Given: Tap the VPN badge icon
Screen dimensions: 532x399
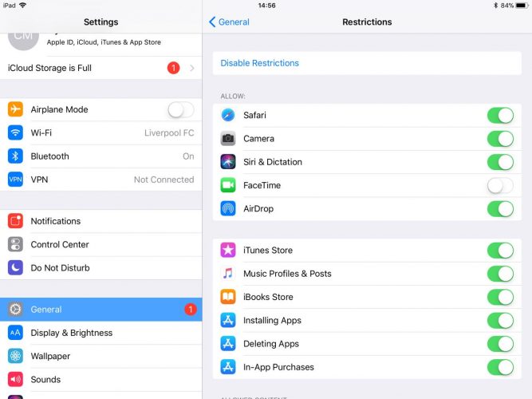Looking at the screenshot, I should pos(15,180).
